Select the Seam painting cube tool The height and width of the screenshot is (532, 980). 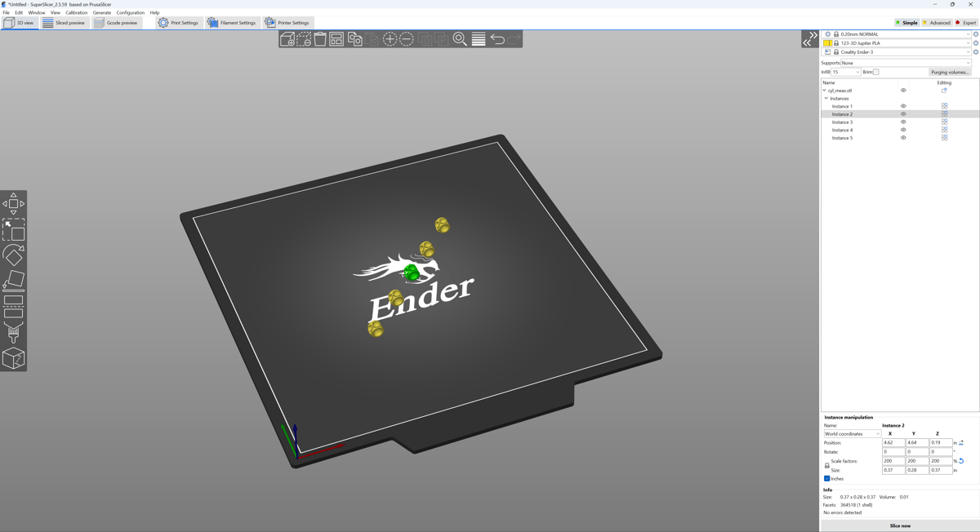coord(13,358)
